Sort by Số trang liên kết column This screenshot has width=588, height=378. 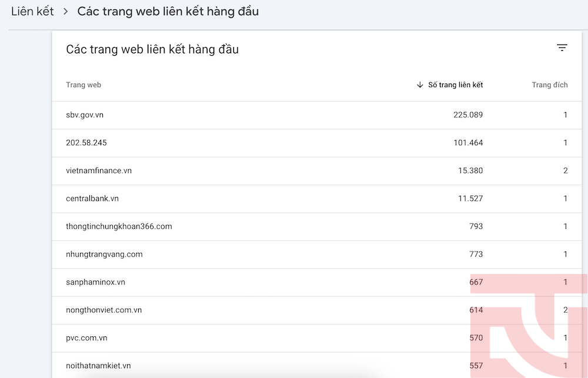click(x=455, y=85)
